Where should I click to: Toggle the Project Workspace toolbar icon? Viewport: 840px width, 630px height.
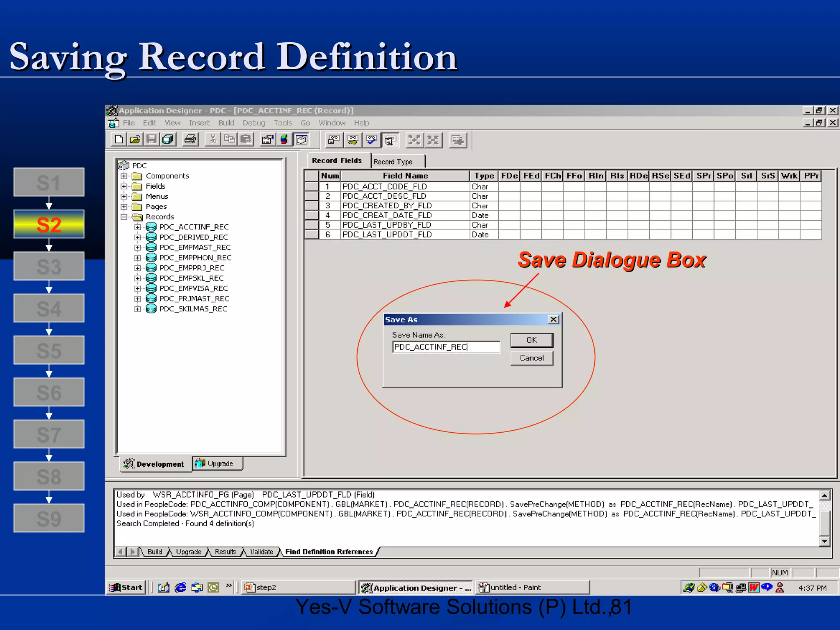[x=301, y=140]
